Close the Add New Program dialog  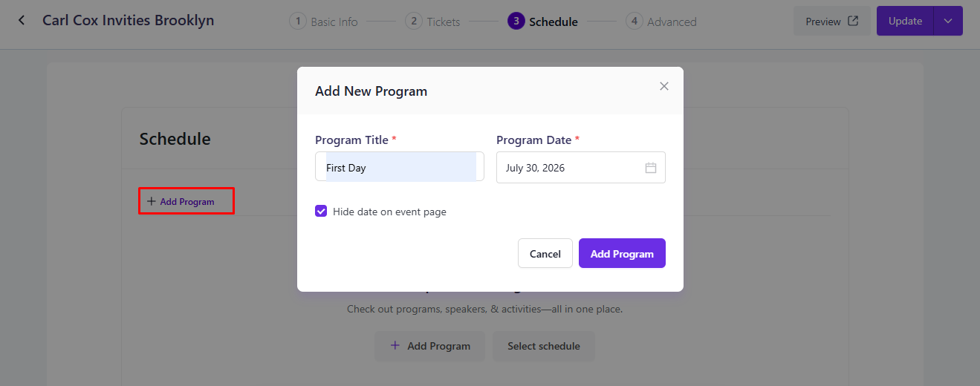[x=664, y=86]
